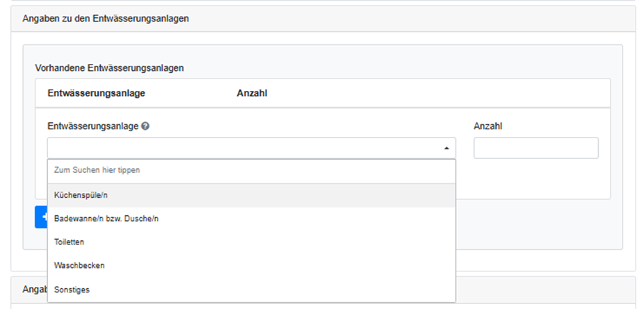
Task: Focus the "Zum Suchen hier tippen" search box
Action: tap(251, 169)
